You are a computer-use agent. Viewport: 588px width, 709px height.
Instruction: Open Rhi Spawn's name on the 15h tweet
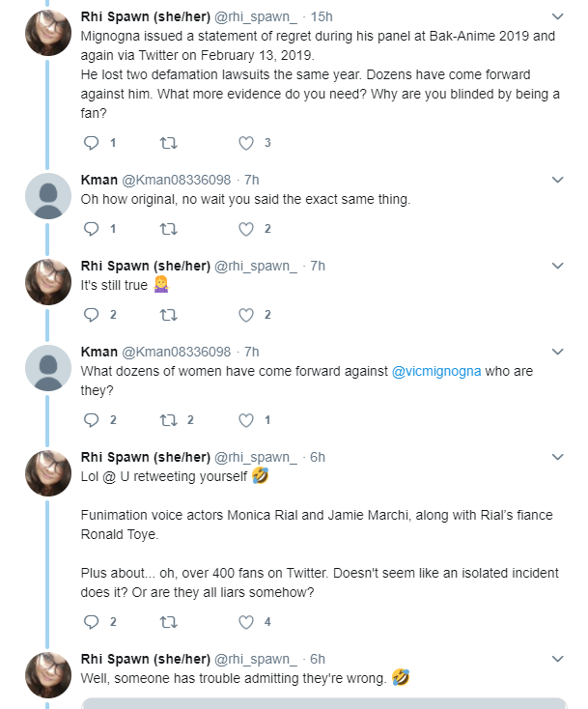(x=146, y=16)
